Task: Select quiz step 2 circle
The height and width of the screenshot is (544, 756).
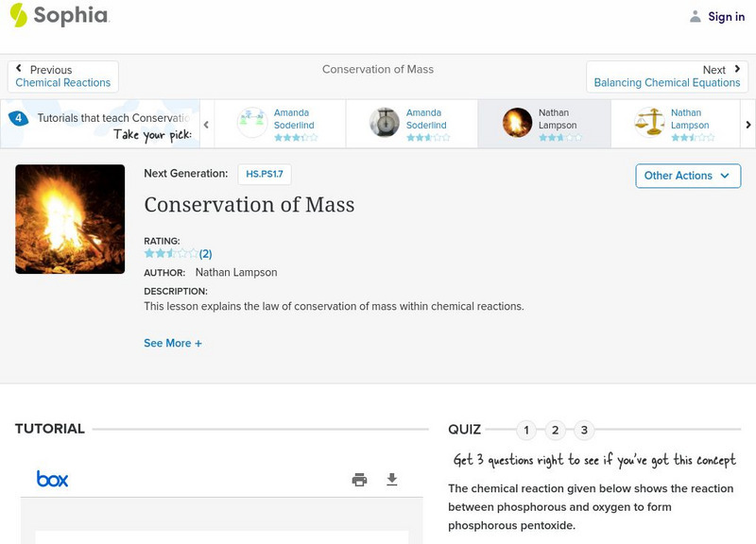Action: pos(556,429)
